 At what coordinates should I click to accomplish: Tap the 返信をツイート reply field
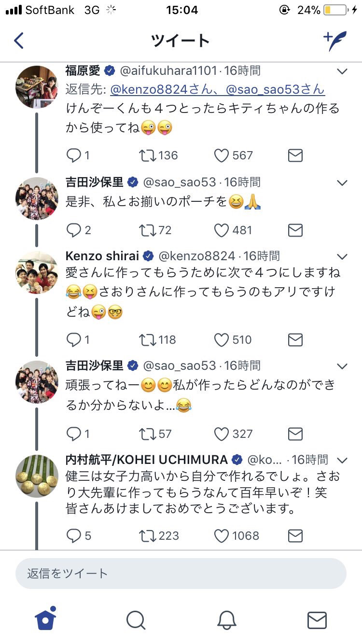181,574
